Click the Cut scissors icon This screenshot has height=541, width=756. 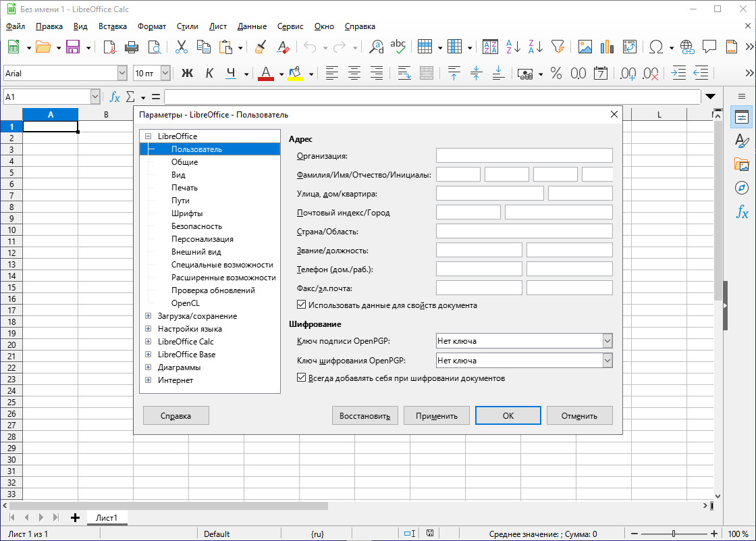pyautogui.click(x=181, y=47)
